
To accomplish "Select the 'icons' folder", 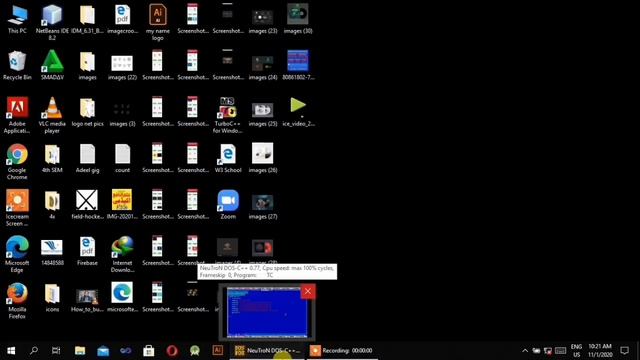I will tap(52, 298).
